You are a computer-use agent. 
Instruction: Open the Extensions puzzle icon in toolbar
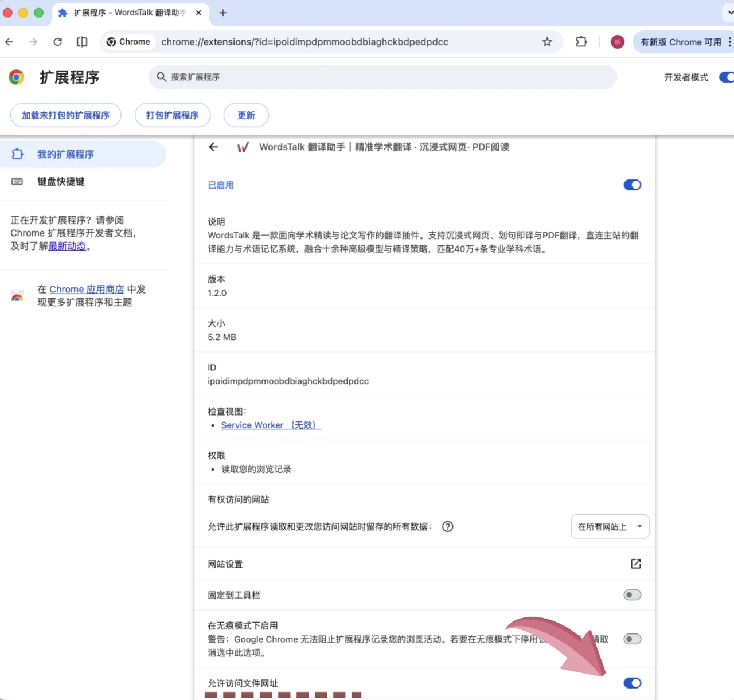pos(581,42)
